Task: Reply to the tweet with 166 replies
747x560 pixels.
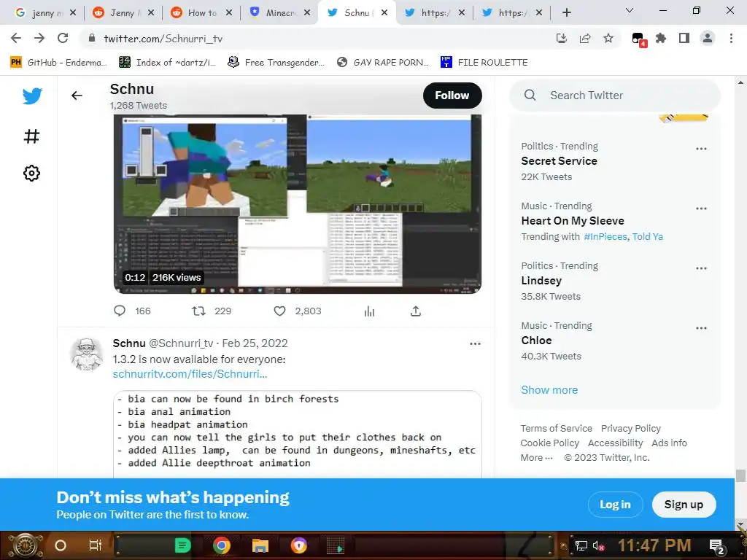Action: coord(120,311)
